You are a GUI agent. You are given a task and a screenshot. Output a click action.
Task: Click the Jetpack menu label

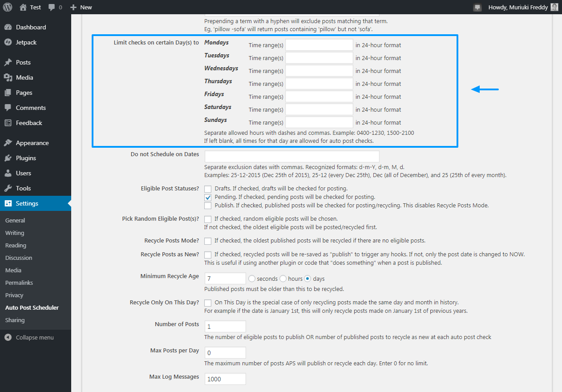pyautogui.click(x=26, y=42)
